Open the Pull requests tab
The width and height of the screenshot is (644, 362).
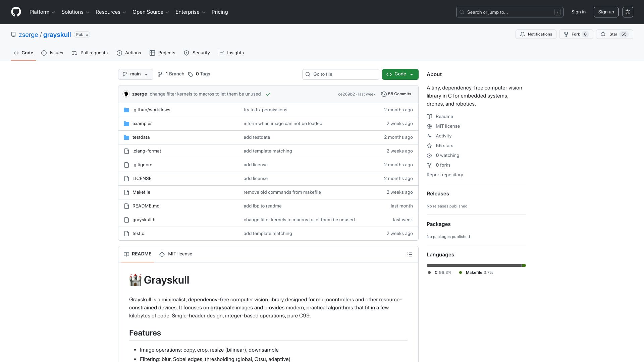click(x=90, y=53)
